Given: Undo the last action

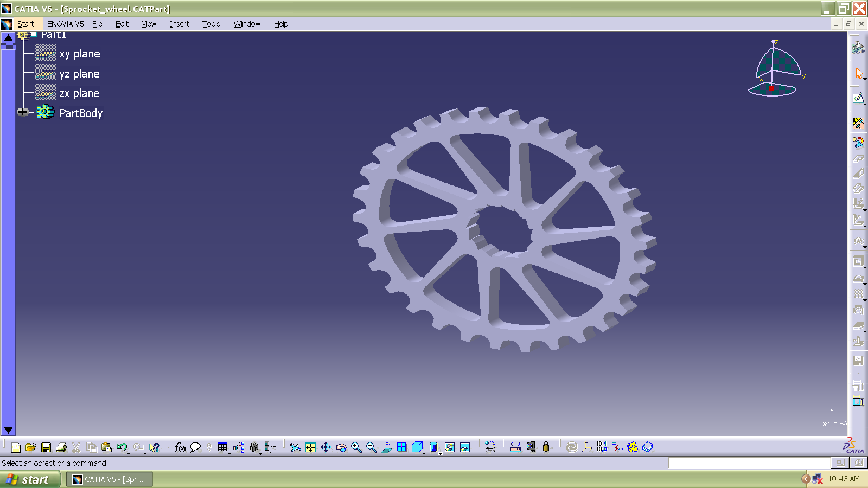Looking at the screenshot, I should pos(122,447).
